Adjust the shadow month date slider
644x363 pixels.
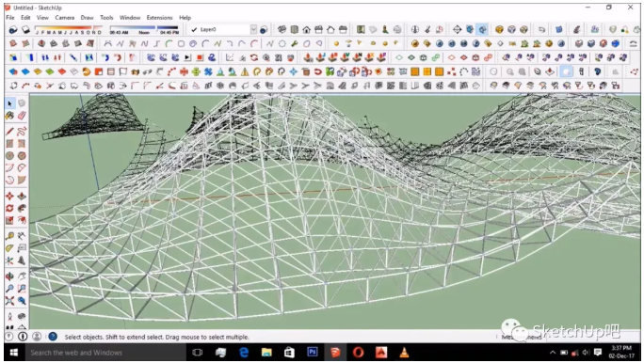(69, 30)
